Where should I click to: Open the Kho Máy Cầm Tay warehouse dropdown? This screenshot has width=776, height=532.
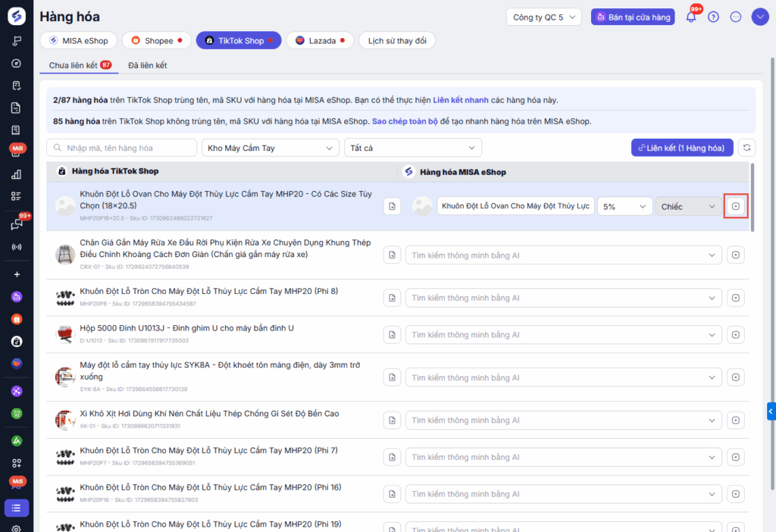[271, 148]
